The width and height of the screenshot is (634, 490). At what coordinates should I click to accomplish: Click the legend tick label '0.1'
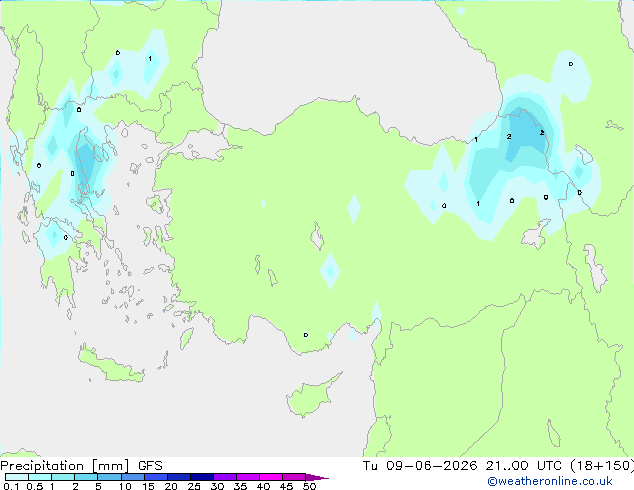(11, 486)
